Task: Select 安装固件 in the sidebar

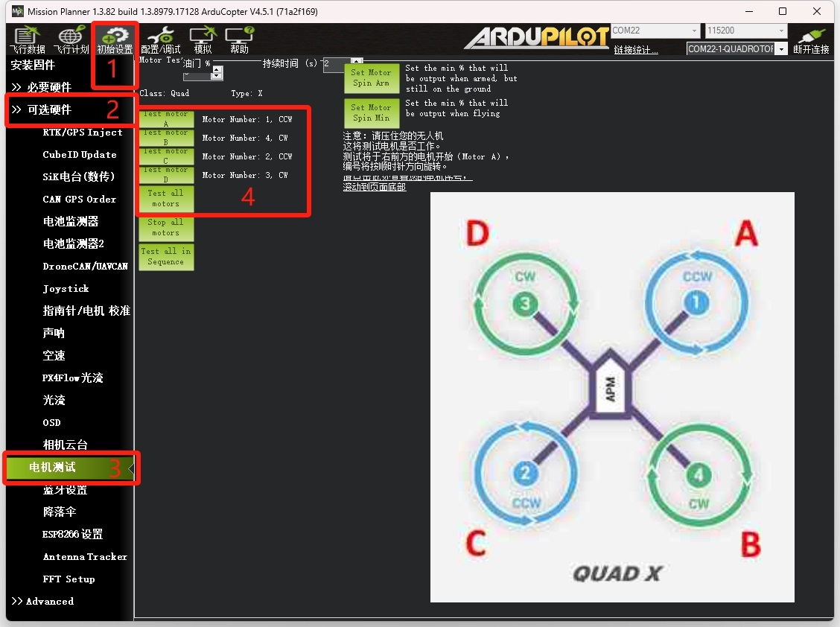Action: (x=34, y=66)
